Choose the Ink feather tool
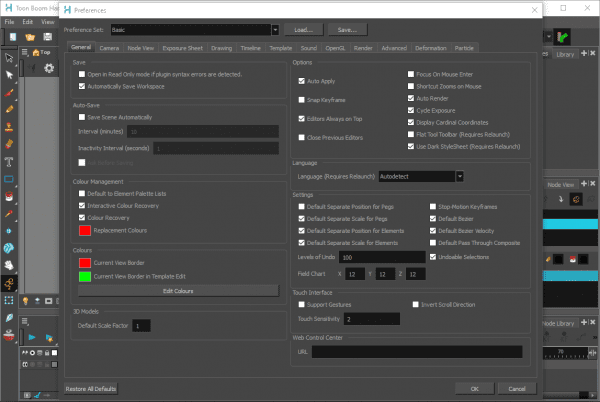This screenshot has height=402, width=600. [x=9, y=318]
